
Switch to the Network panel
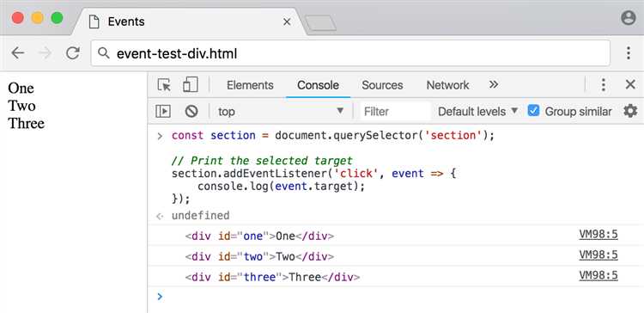(447, 85)
